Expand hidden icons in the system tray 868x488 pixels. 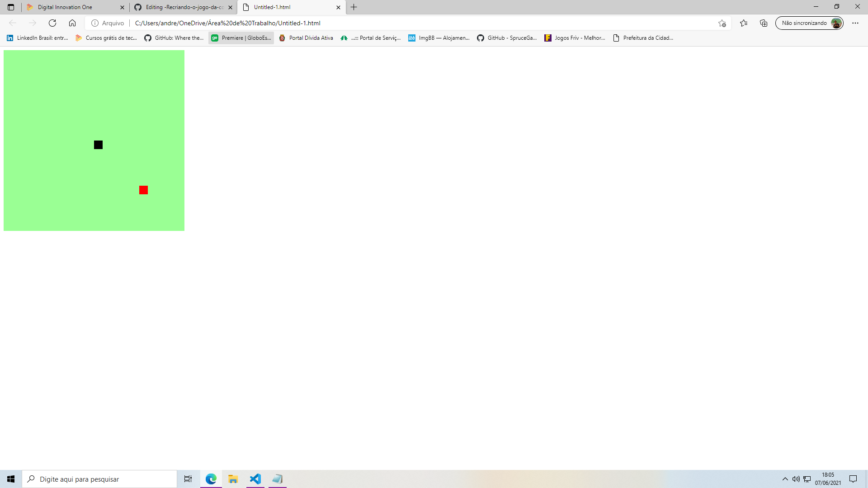[785, 479]
